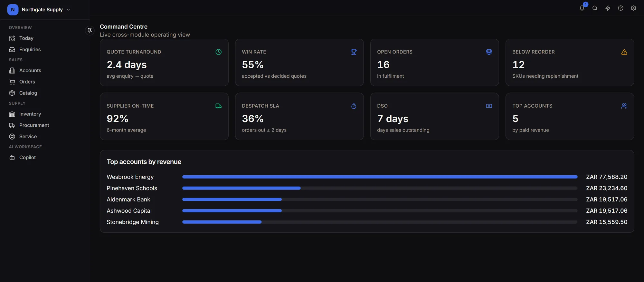Click the 36% despatch SLA value
Screen dimensions: 644x282
[253, 119]
